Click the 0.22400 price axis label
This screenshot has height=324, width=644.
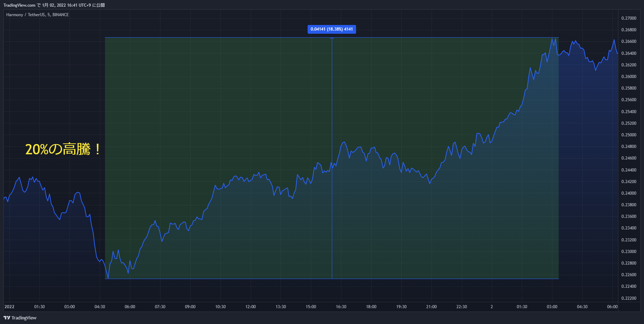[x=629, y=286]
